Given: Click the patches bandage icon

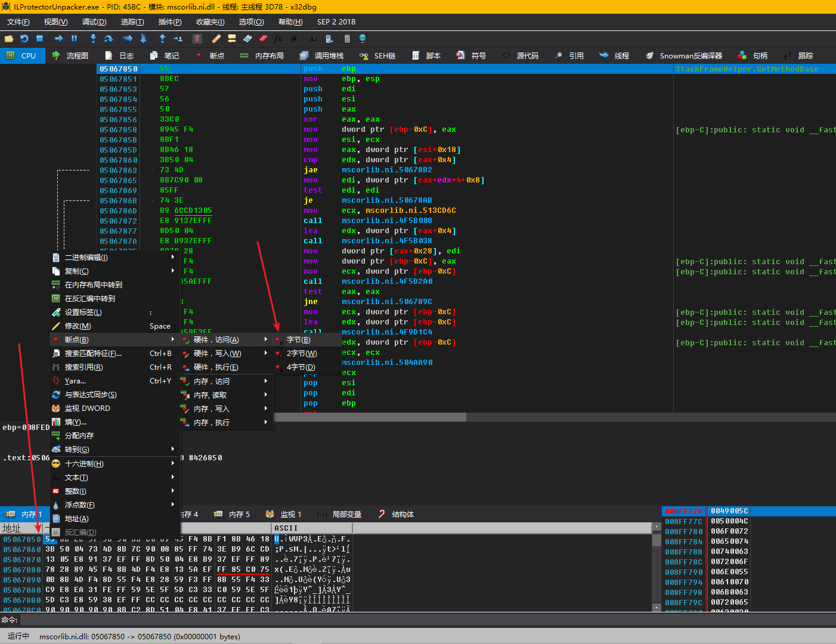Looking at the screenshot, I should (x=216, y=39).
